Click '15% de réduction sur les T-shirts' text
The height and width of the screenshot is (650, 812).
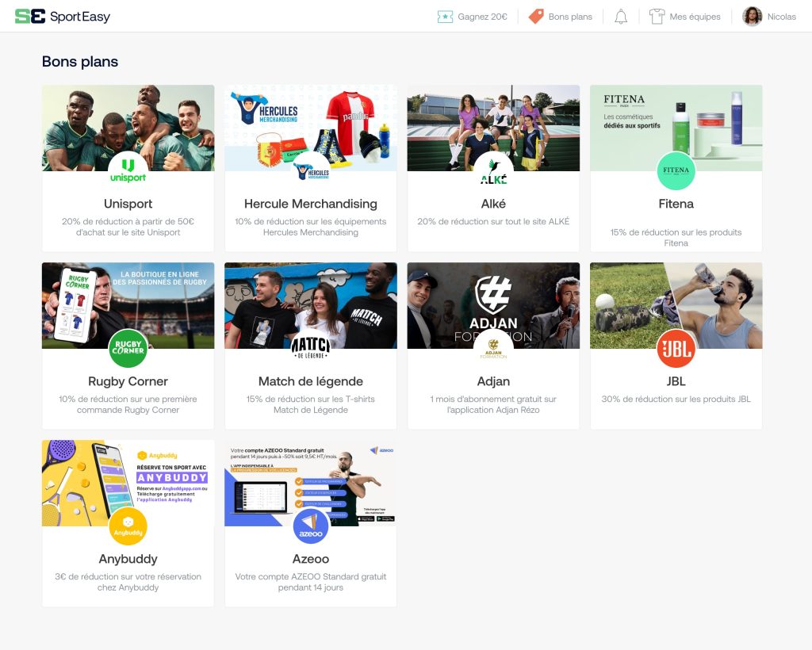tap(311, 399)
